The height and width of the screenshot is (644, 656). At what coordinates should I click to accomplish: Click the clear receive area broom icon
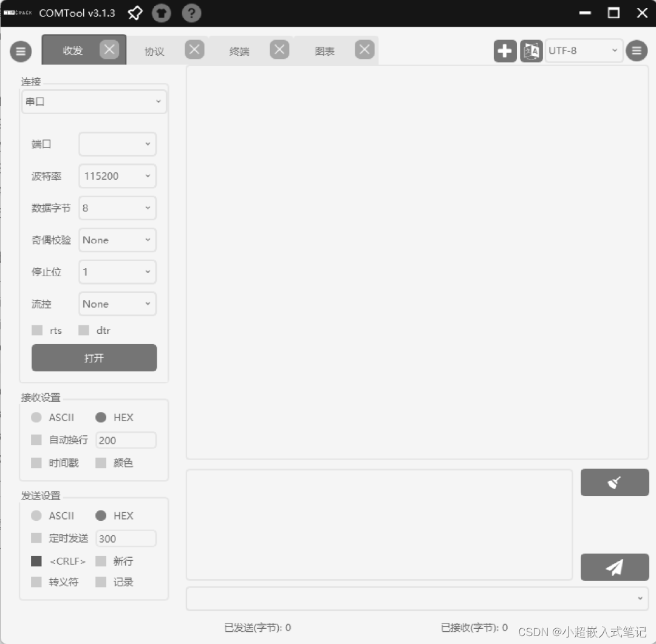[x=615, y=482]
